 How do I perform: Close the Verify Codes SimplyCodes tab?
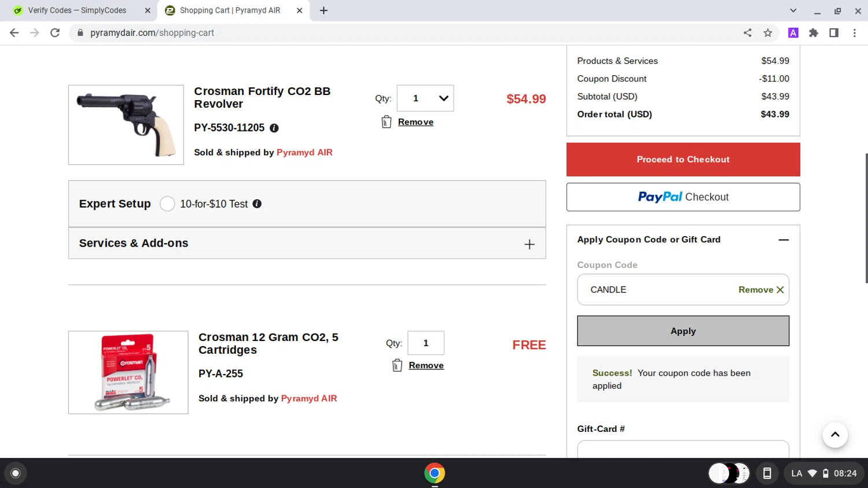(x=148, y=10)
